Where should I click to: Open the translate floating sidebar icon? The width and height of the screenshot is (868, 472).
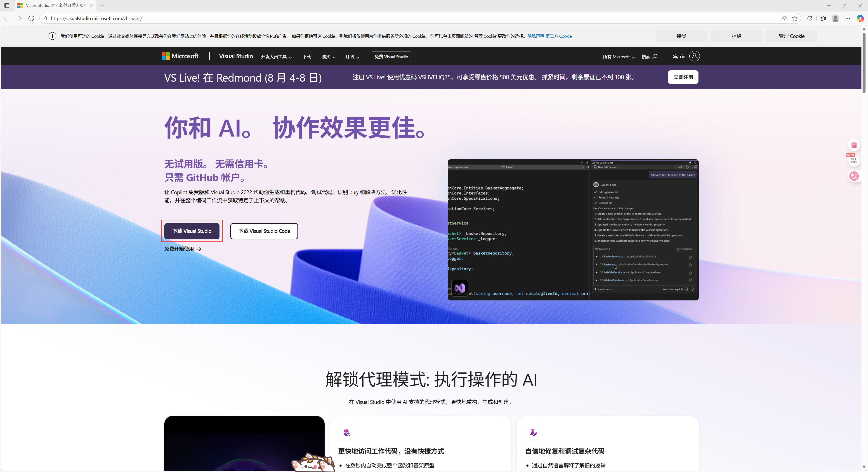pyautogui.click(x=854, y=176)
